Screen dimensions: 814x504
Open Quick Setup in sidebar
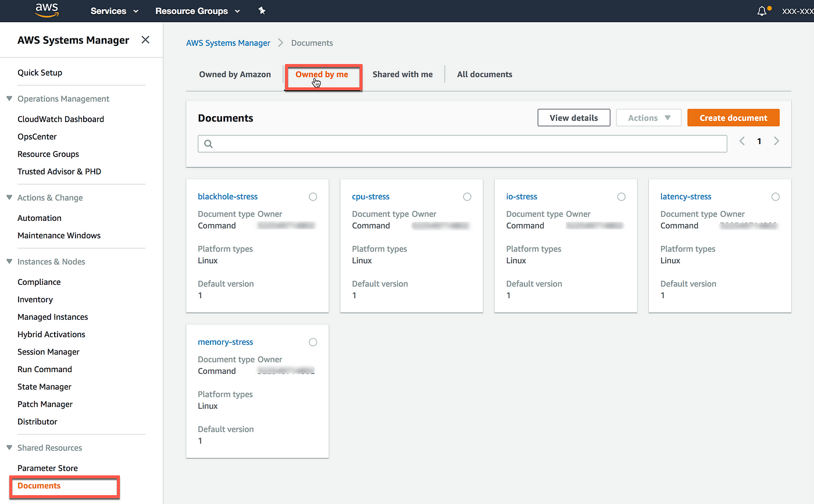click(40, 73)
